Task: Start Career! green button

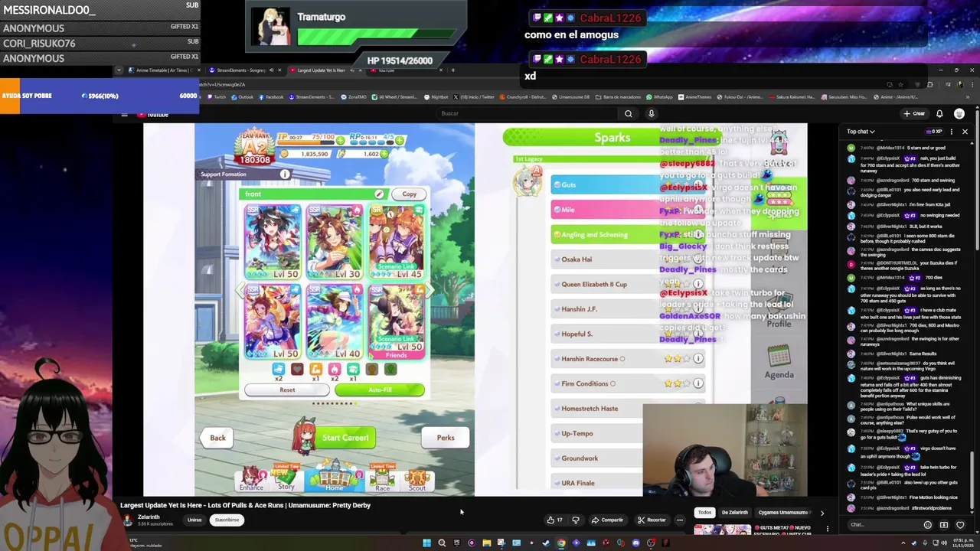Action: [345, 438]
